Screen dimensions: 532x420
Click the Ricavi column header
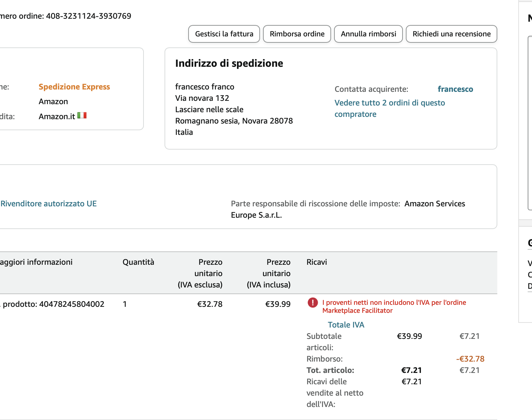pos(316,262)
